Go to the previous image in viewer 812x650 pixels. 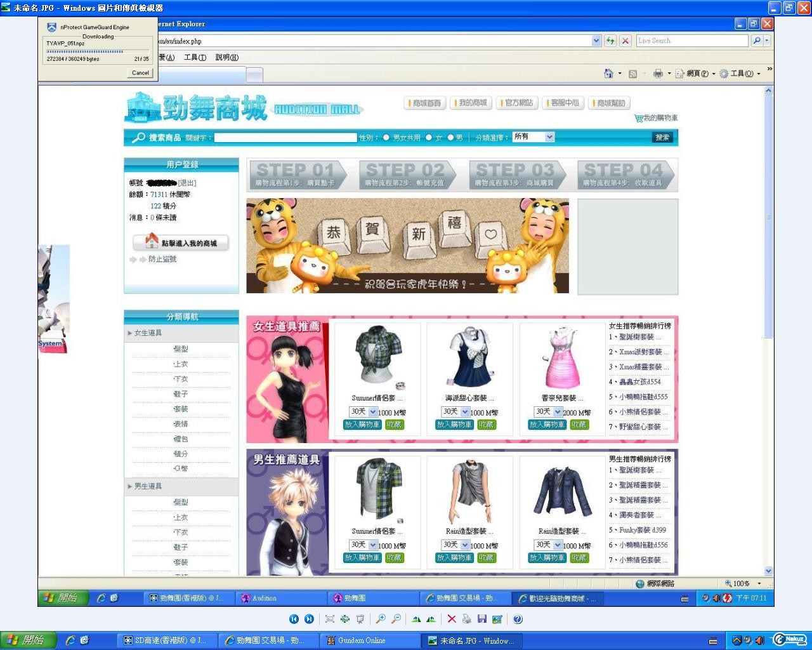294,619
